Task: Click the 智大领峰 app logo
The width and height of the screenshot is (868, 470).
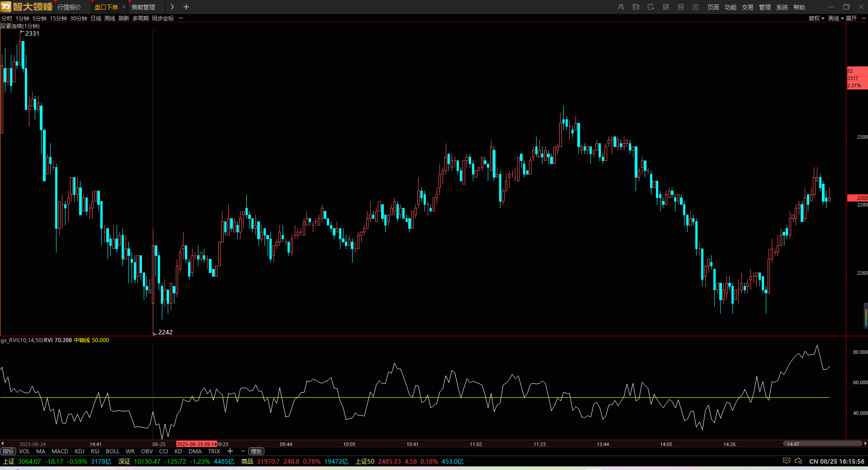Action: [27, 7]
